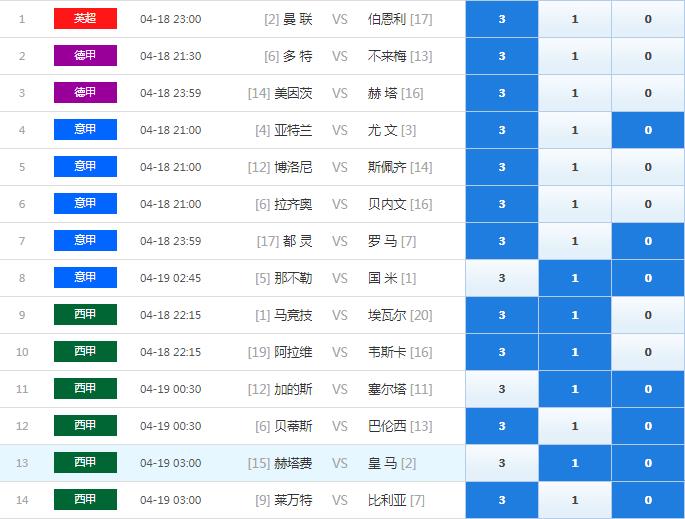Select the 3 pick for 加的斯 vs 塞尔塔
Viewport: 685px width, 519px height.
click(502, 389)
